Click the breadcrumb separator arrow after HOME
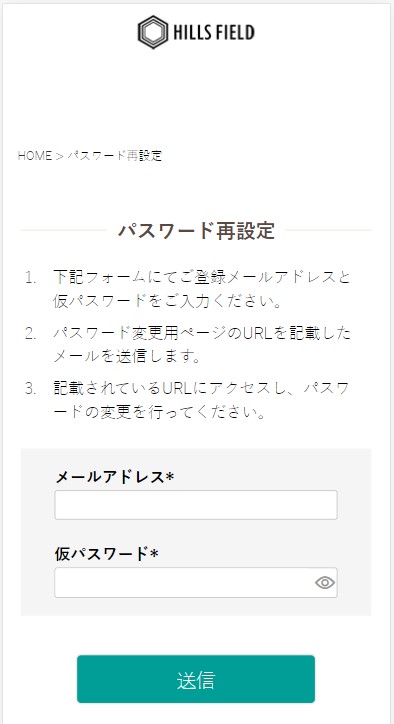The image size is (394, 724). click(x=59, y=156)
